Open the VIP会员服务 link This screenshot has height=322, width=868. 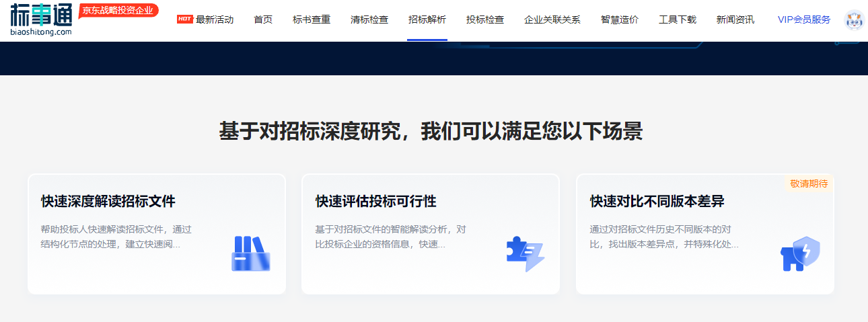tap(804, 19)
